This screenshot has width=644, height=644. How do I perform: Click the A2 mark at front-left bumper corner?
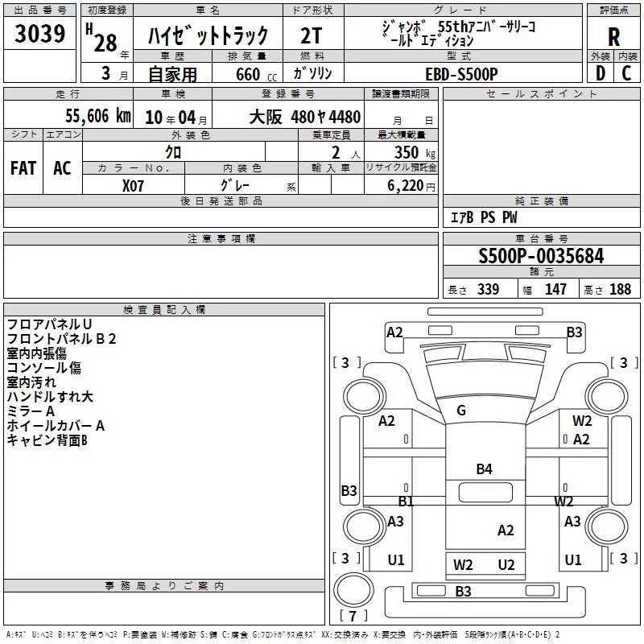[x=394, y=332]
